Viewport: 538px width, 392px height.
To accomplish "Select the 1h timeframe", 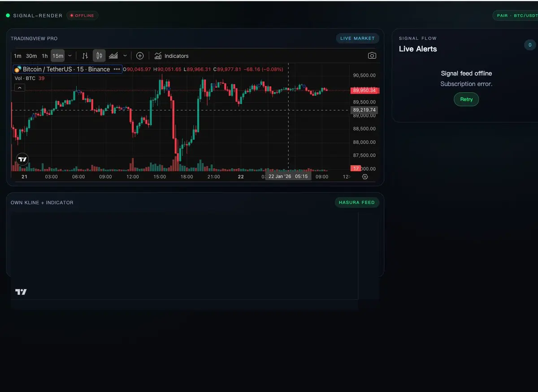I will 45,56.
